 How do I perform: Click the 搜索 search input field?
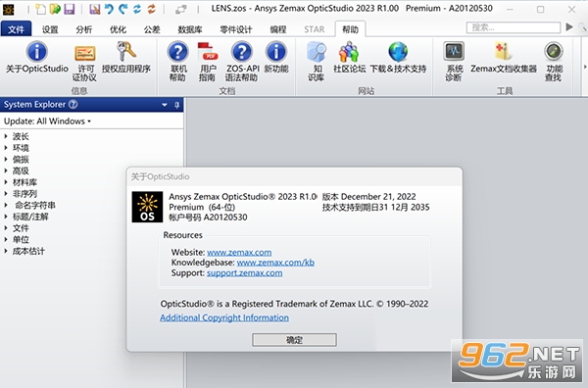point(514,27)
